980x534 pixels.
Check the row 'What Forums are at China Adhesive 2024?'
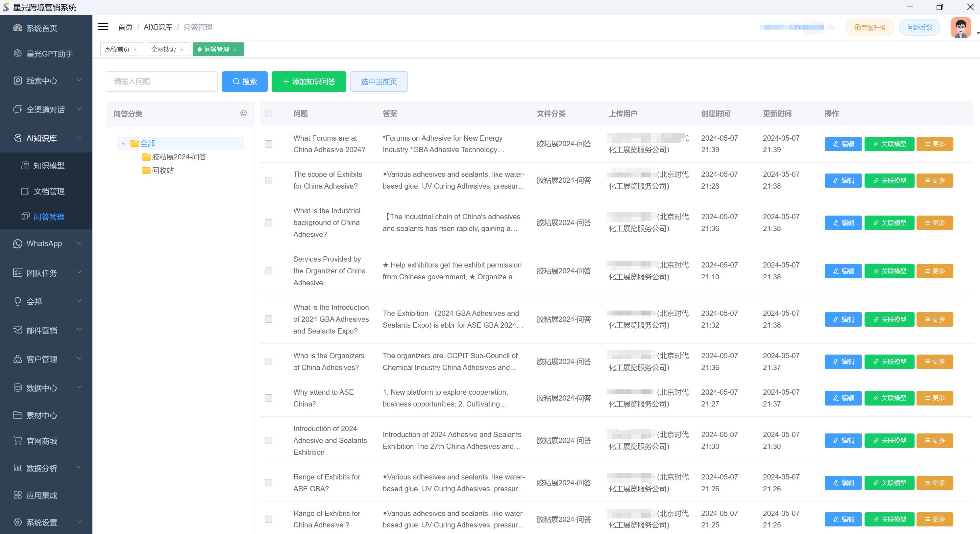(269, 144)
